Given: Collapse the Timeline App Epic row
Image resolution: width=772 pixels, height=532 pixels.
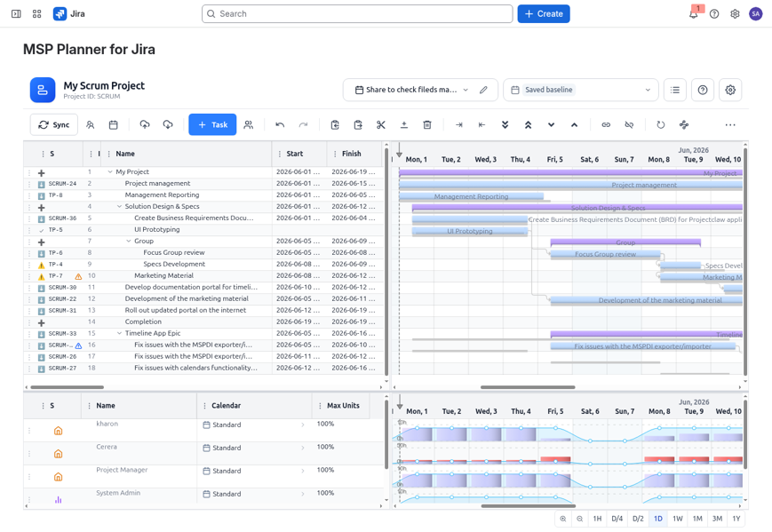Looking at the screenshot, I should coord(119,333).
